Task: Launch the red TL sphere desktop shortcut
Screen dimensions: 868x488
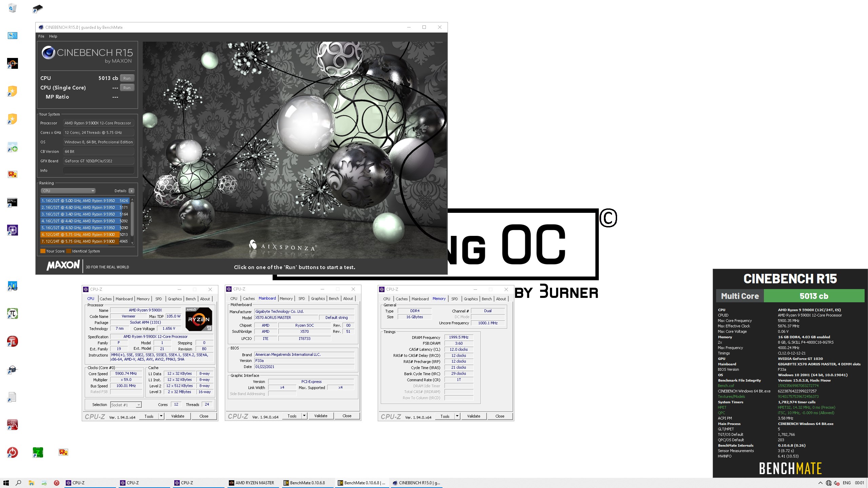Action: [13, 341]
